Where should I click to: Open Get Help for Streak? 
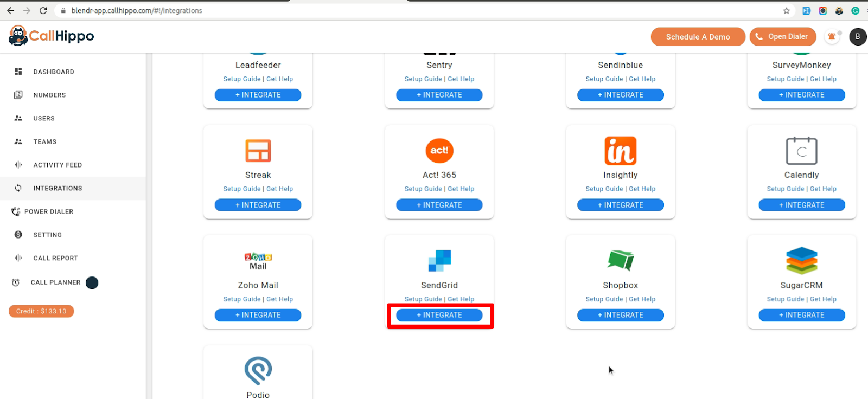point(279,189)
